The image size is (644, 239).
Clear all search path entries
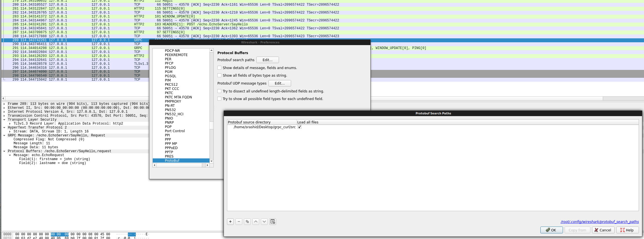click(x=273, y=222)
